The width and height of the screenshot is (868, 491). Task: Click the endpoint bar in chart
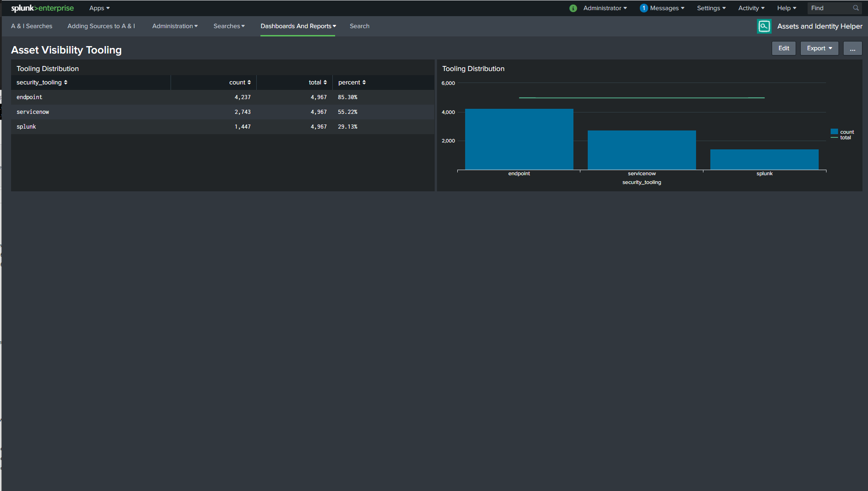coord(519,139)
